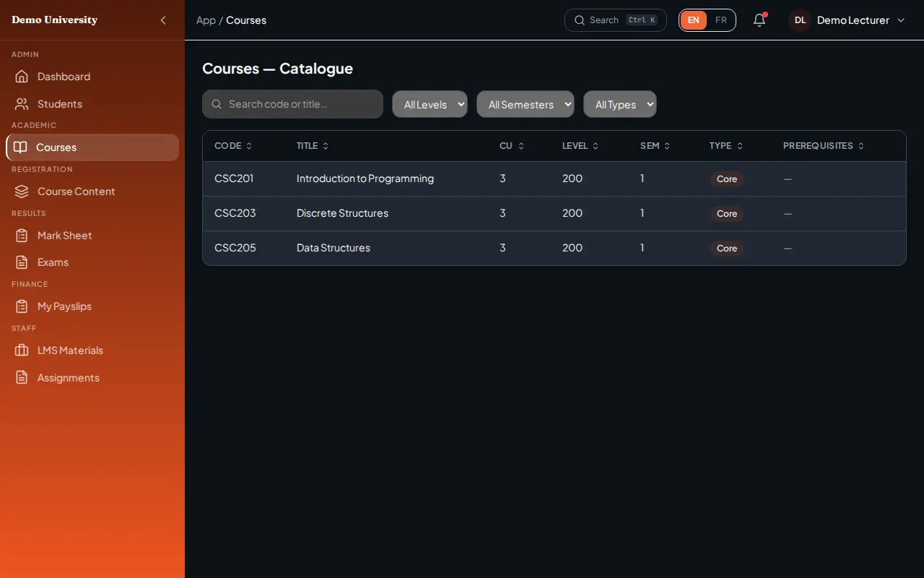
Task: Click the Demo University logo text
Action: coord(55,20)
